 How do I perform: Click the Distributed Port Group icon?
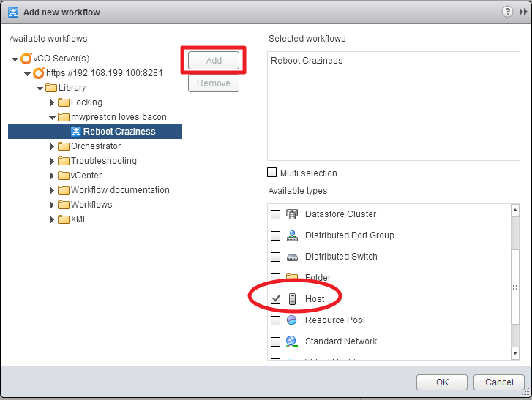click(x=292, y=235)
